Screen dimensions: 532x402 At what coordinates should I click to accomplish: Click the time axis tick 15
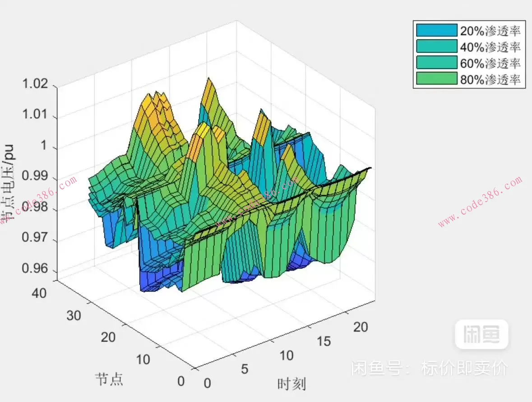coord(324,341)
